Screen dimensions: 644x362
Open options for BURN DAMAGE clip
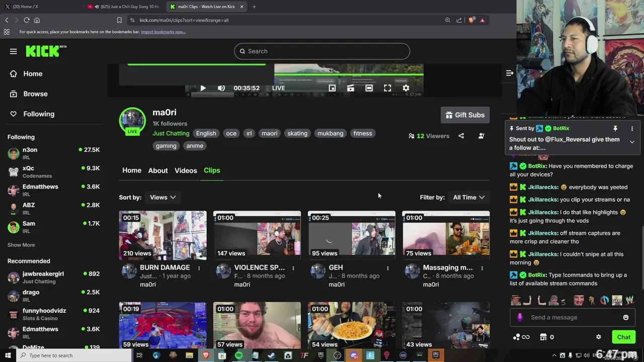click(199, 268)
